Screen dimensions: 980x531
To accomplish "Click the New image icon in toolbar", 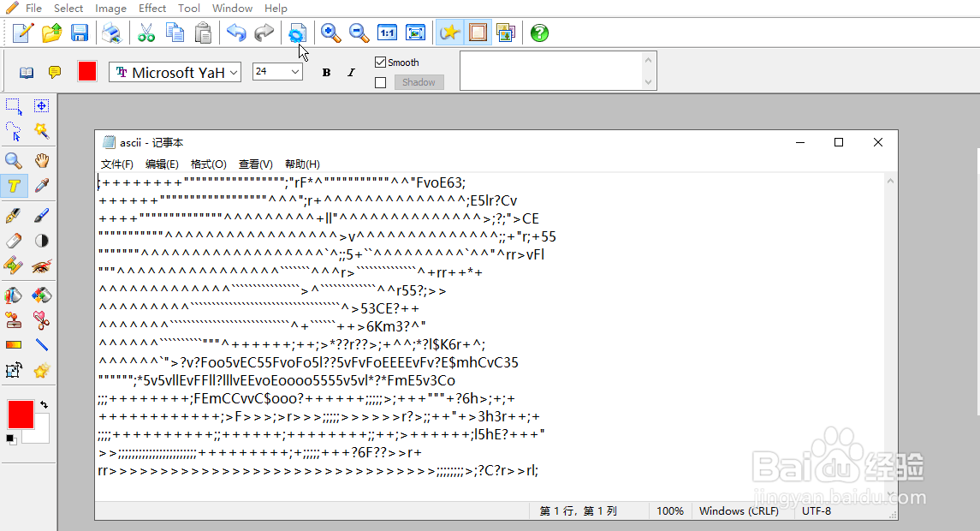I will pyautogui.click(x=23, y=33).
